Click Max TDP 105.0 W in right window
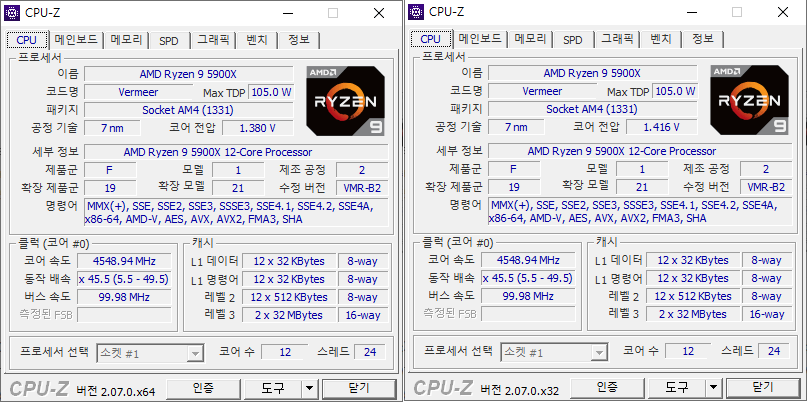The image size is (807, 402). pyautogui.click(x=675, y=92)
